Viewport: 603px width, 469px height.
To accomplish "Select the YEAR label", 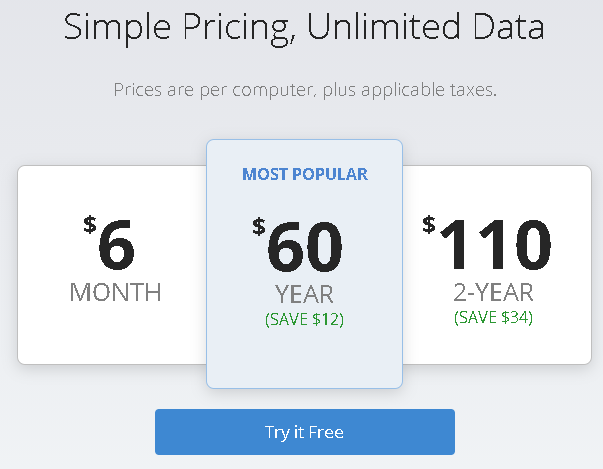I will [x=304, y=295].
